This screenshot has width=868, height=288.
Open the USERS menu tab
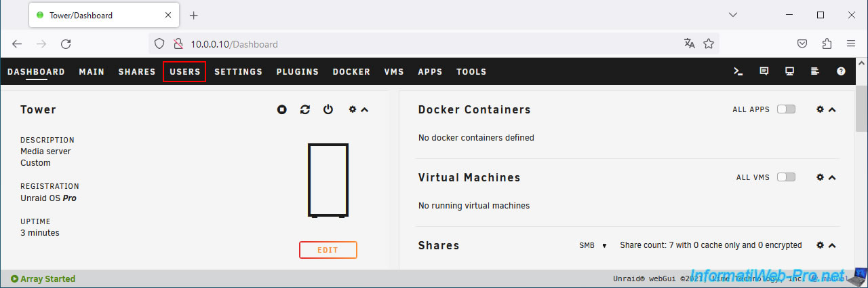coord(184,71)
